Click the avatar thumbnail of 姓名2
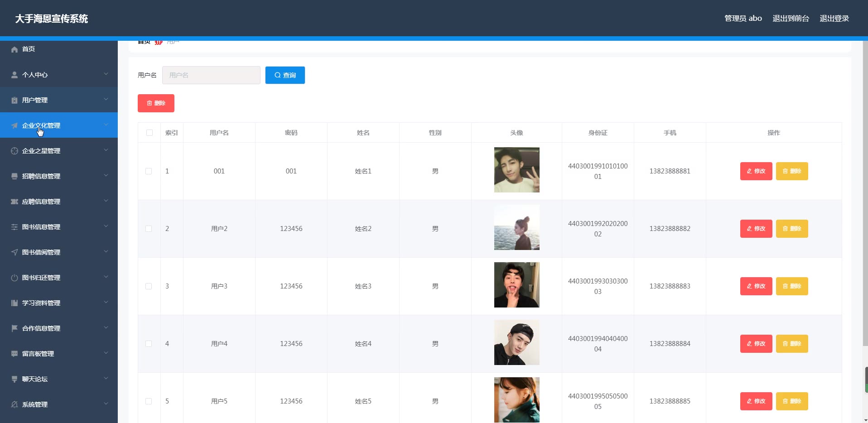Image resolution: width=868 pixels, height=423 pixels. click(x=517, y=227)
